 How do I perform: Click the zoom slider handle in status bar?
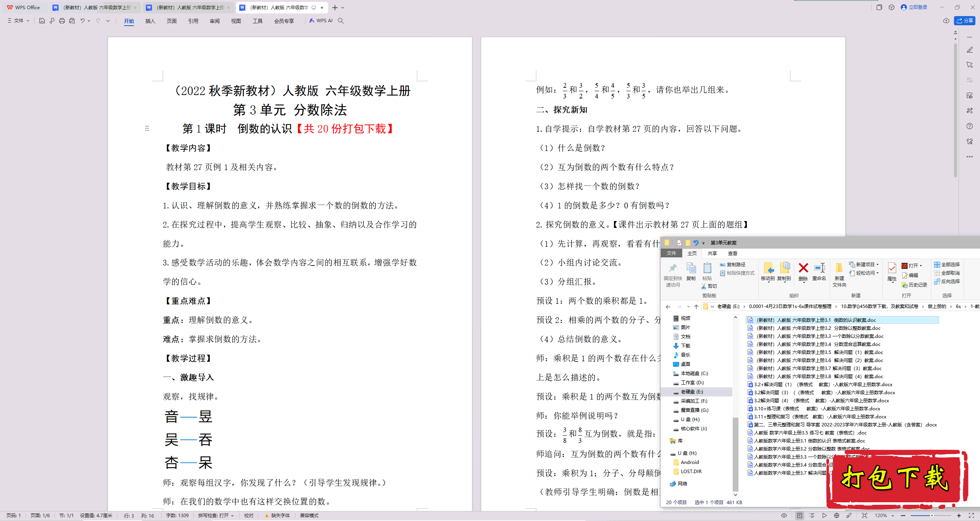932,516
